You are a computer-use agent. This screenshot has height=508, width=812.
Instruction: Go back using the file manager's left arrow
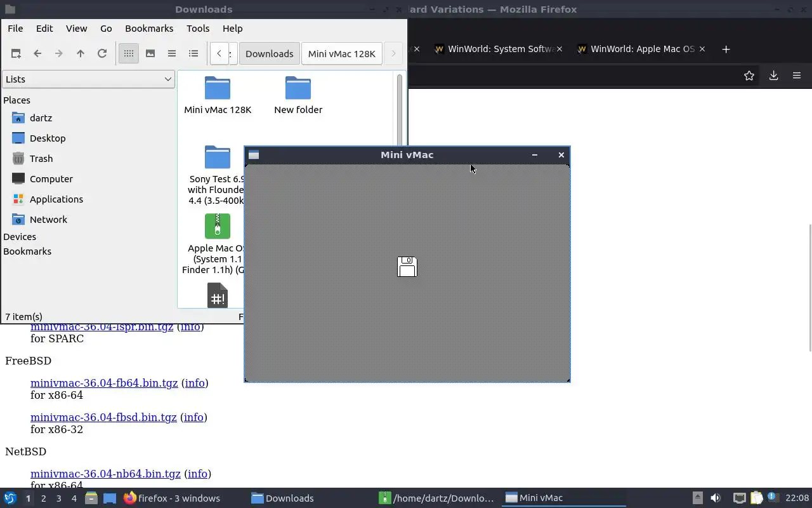(x=37, y=53)
